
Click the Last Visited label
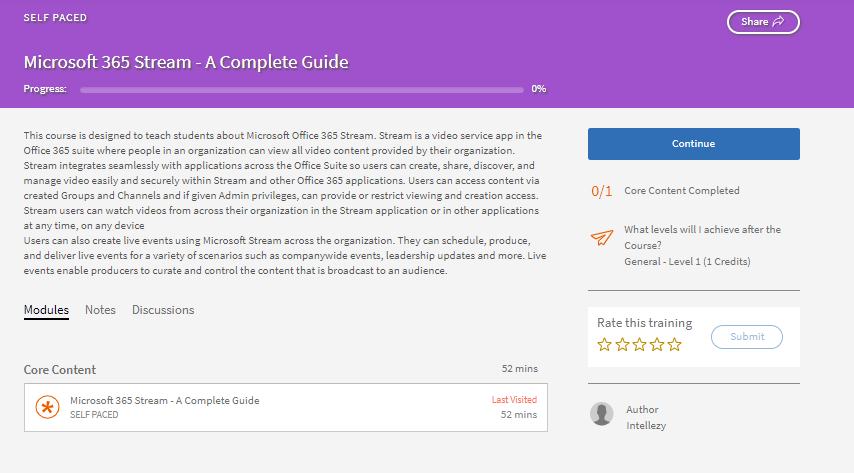point(514,400)
